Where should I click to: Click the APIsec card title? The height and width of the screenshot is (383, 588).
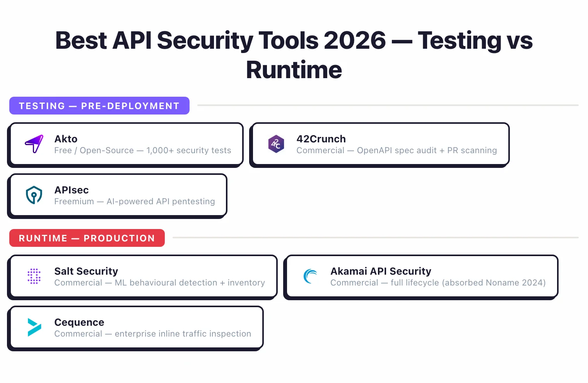point(72,190)
